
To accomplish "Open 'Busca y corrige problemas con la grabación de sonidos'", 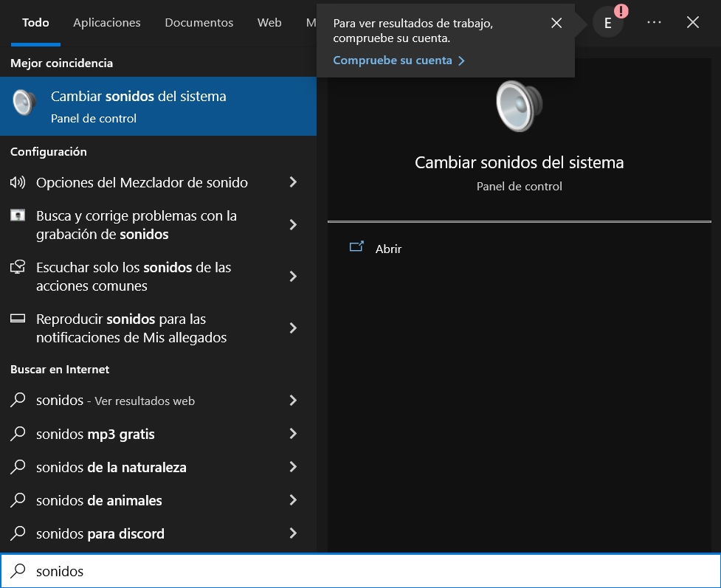I will click(136, 225).
